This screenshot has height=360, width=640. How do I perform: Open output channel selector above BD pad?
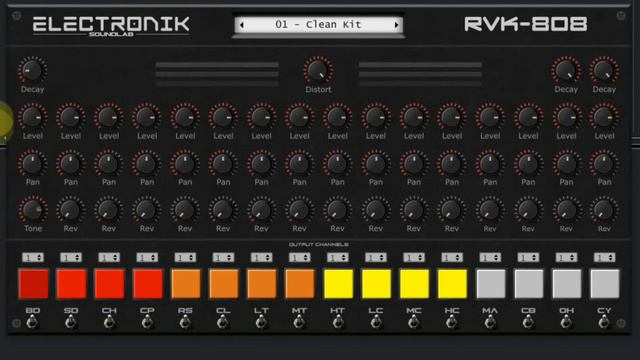click(33, 258)
